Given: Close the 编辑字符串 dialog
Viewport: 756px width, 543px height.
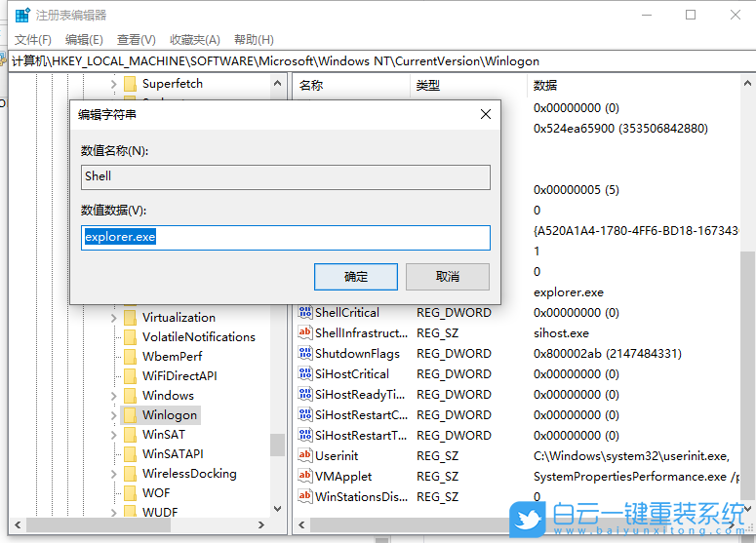Looking at the screenshot, I should [x=486, y=114].
